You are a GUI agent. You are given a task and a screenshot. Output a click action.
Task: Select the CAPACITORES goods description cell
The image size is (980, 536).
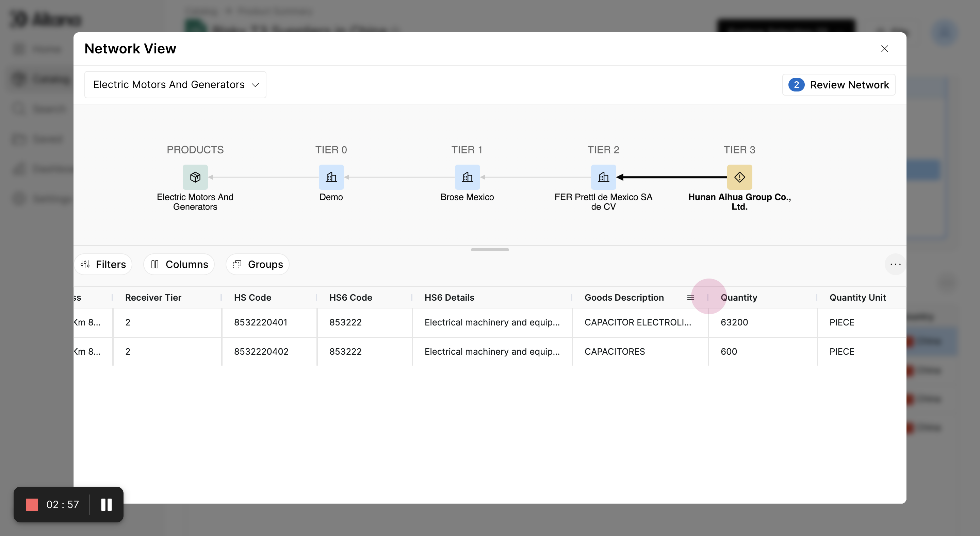(x=615, y=351)
